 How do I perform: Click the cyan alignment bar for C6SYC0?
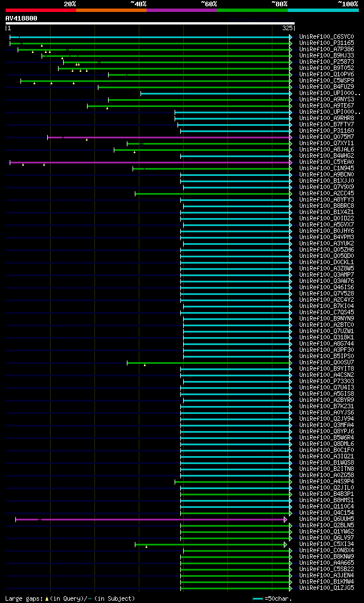(x=150, y=38)
